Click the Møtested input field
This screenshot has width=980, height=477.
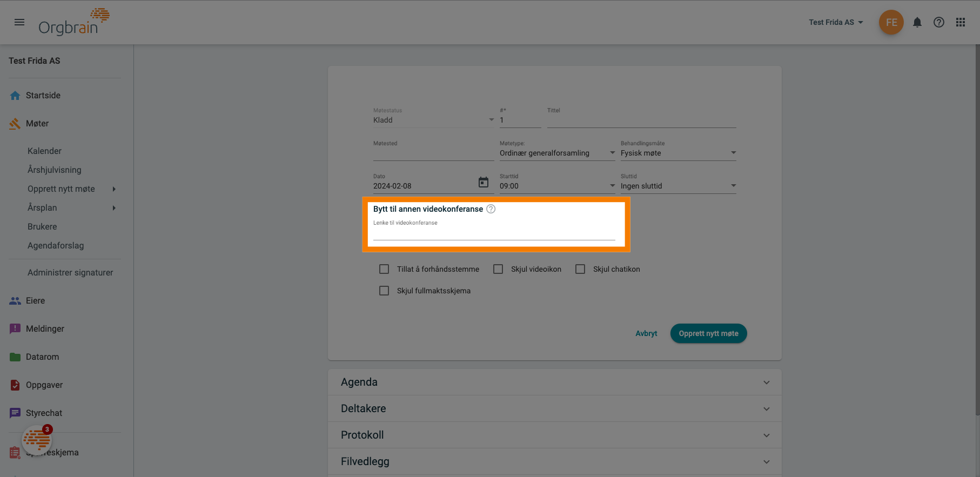[x=433, y=153]
